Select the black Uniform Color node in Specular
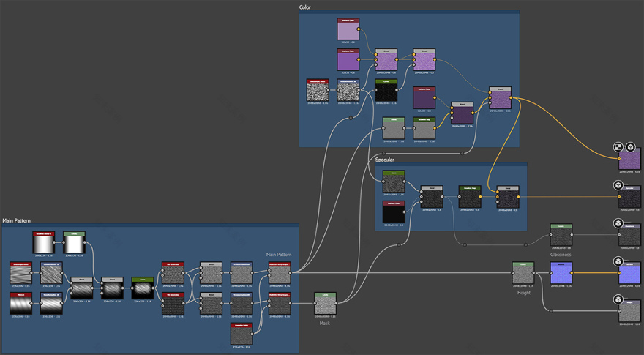644x355 pixels. (x=394, y=213)
